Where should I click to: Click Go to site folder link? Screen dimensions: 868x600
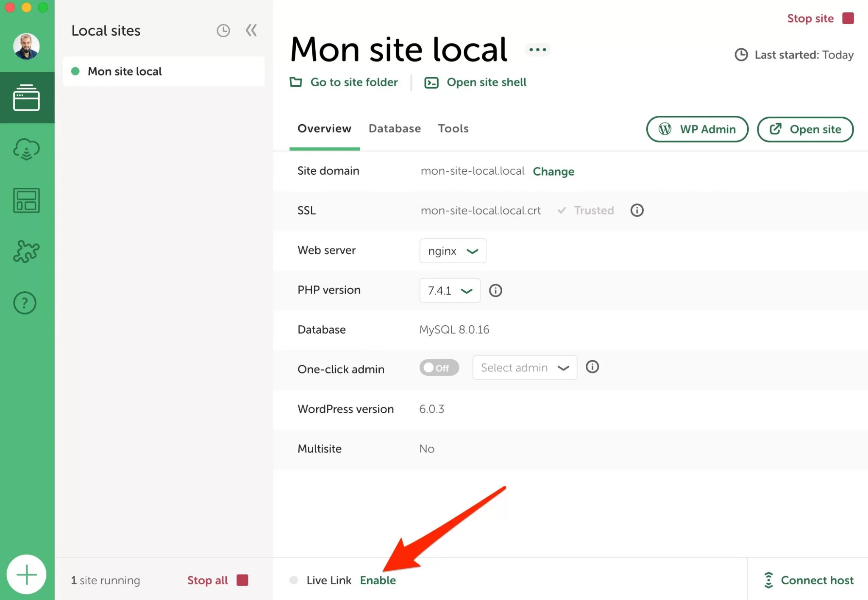point(354,82)
